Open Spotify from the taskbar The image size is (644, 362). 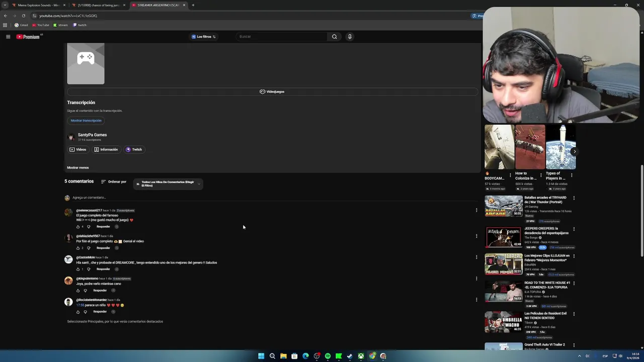(328, 356)
